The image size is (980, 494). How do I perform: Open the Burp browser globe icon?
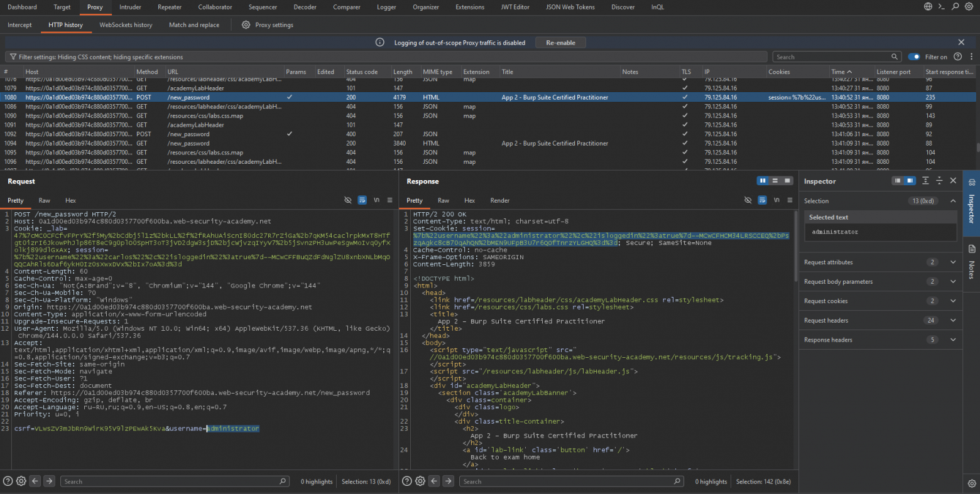[x=928, y=7]
